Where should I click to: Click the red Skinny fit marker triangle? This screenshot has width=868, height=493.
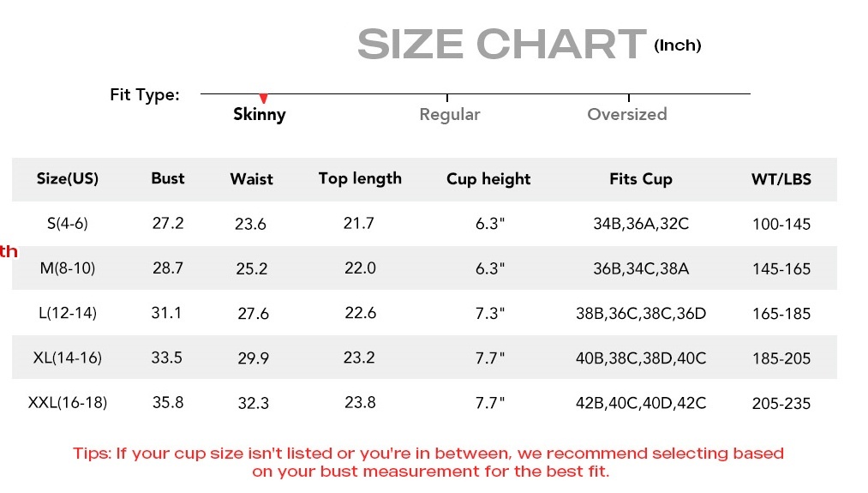click(264, 99)
